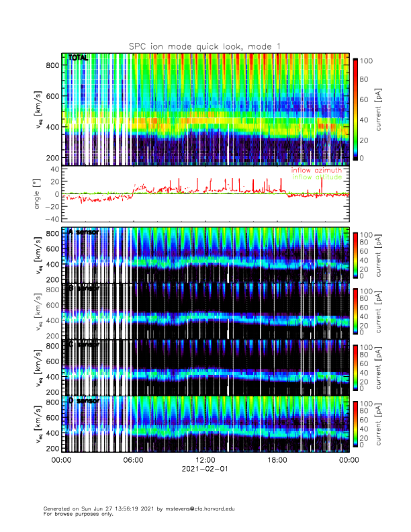Click the 18:00 time axis tick label
Screen dimensions: 411x532
[x=277, y=460]
